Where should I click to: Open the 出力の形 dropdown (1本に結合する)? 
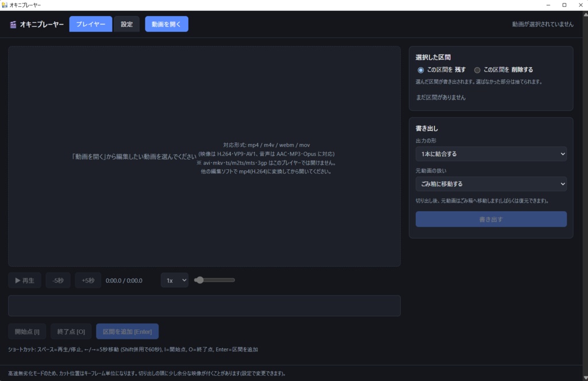(491, 154)
